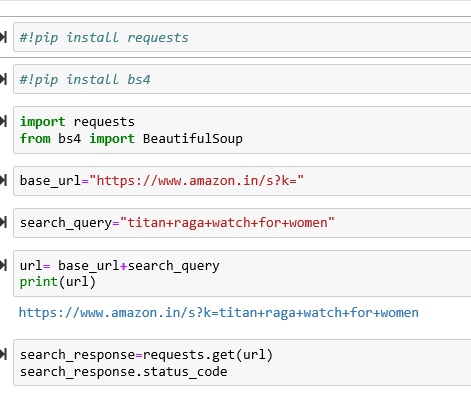
Task: Click the search_query string 'titan+raga+watch+for+women'
Action: tap(227, 223)
